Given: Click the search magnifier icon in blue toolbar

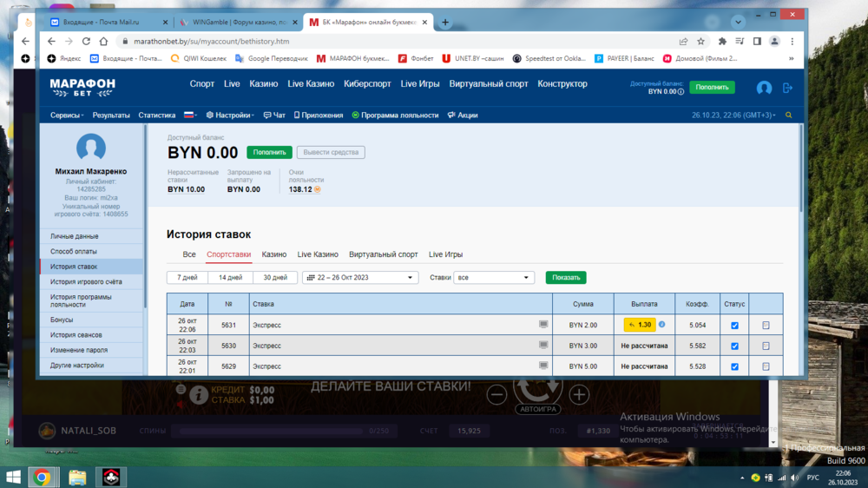Looking at the screenshot, I should click(x=789, y=115).
